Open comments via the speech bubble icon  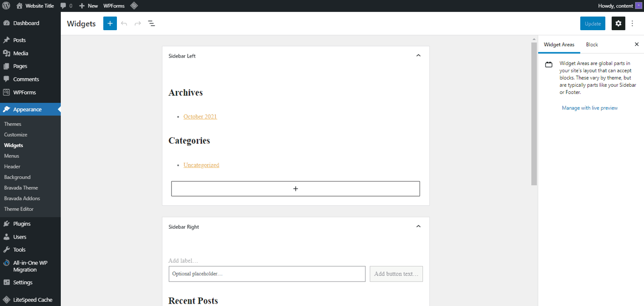point(63,6)
